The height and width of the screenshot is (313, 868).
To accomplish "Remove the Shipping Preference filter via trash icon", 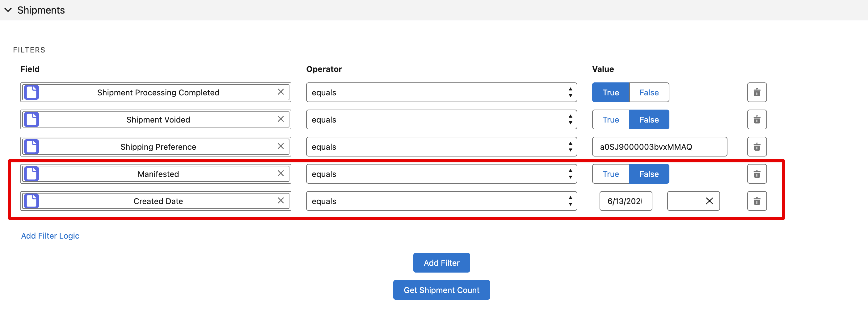I will pyautogui.click(x=756, y=147).
